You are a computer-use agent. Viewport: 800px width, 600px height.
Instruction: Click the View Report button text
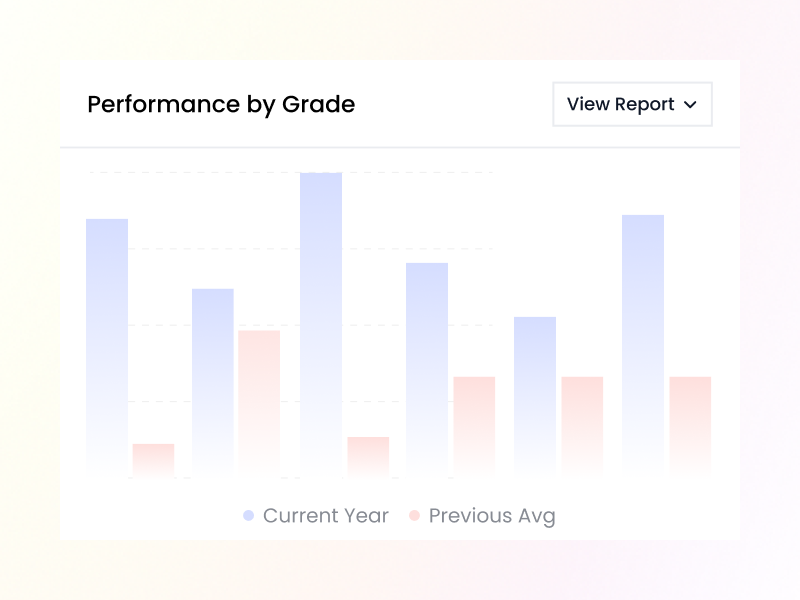tap(621, 104)
